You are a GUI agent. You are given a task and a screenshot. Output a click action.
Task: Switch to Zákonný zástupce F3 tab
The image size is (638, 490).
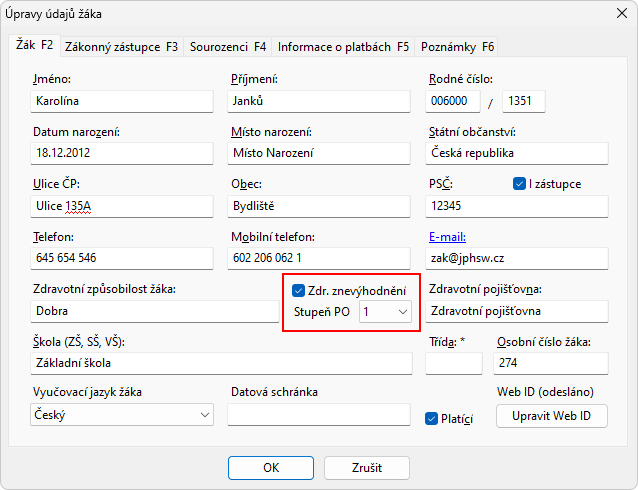click(121, 46)
